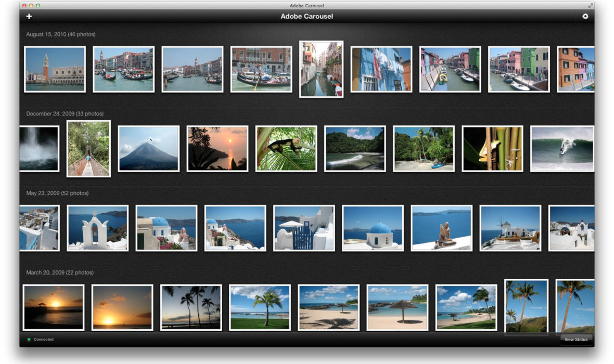Open the hanging rope bridge photo
This screenshot has height=364, width=614.
click(88, 149)
